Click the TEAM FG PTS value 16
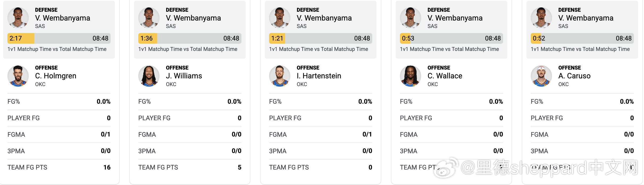 [x=107, y=167]
